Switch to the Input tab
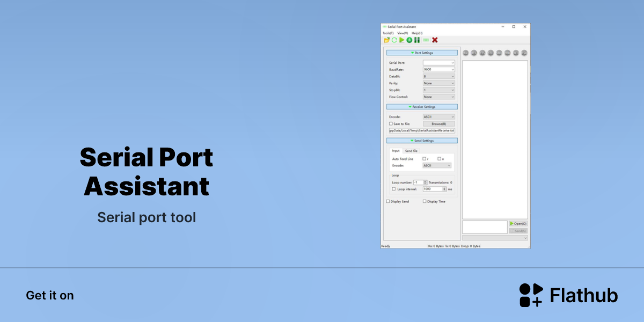 click(396, 151)
